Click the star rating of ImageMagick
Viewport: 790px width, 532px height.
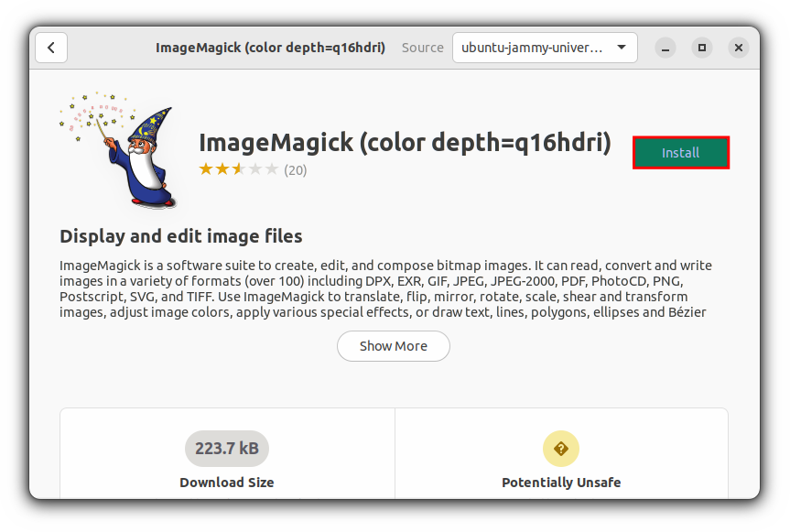pos(239,169)
